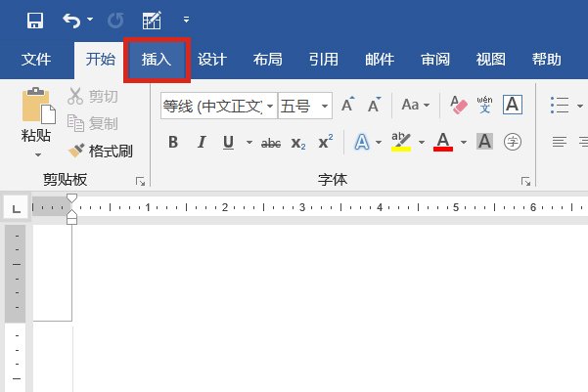Toggle Superscript formatting
588x392 pixels.
click(x=326, y=142)
